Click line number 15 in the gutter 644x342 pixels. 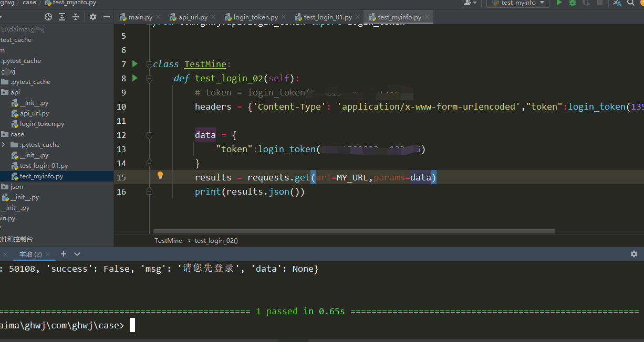121,177
